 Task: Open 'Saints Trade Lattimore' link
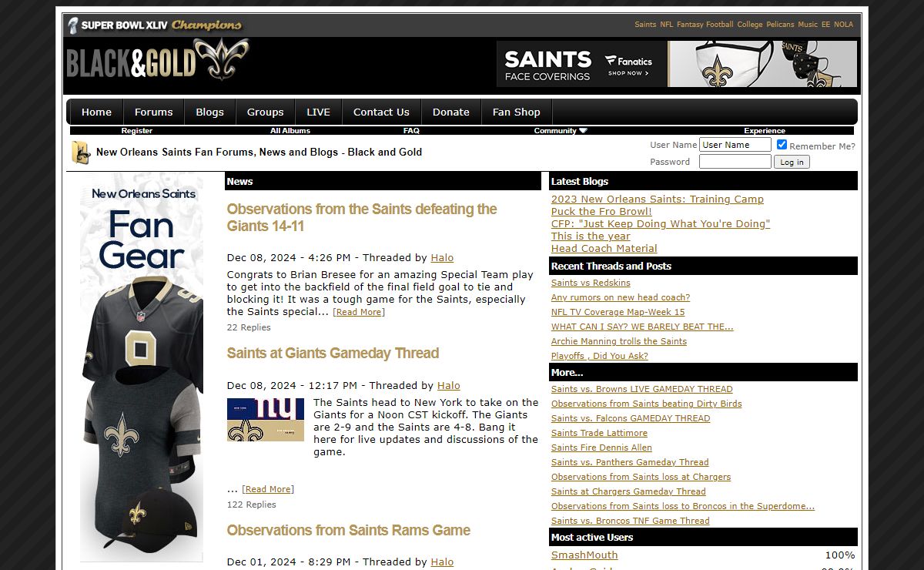click(x=599, y=433)
